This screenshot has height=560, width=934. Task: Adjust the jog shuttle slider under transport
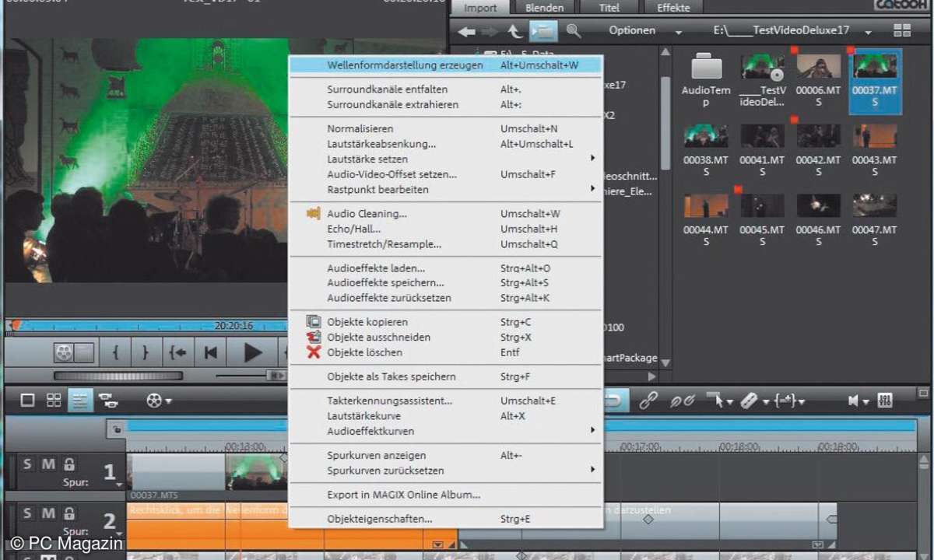(x=118, y=376)
